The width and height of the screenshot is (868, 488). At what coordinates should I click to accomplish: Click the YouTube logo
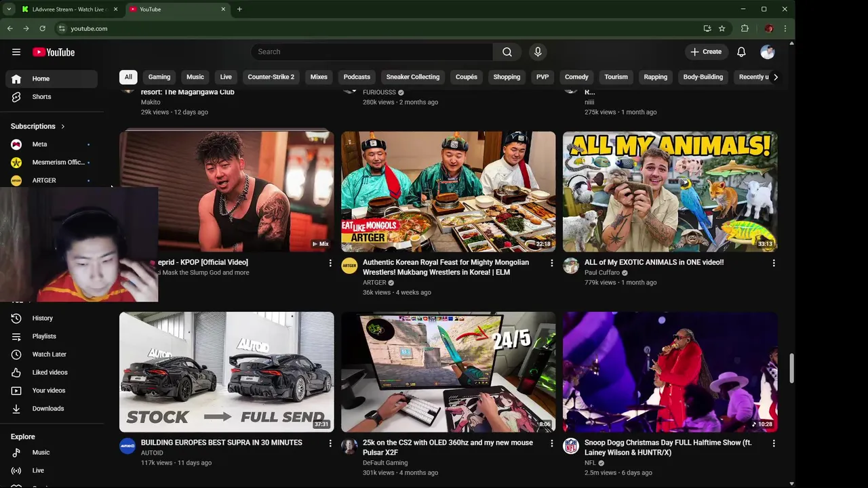54,52
